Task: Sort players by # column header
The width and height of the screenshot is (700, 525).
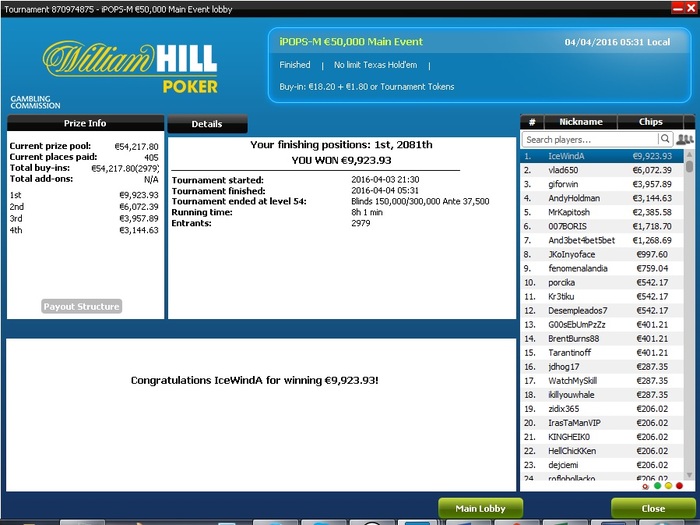Action: click(532, 122)
